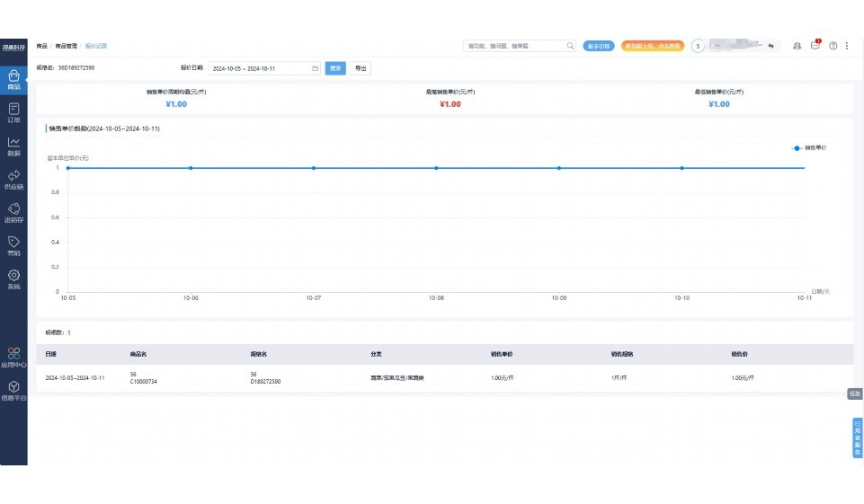This screenshot has height=504, width=864.
Task: Open message notifications with red badge
Action: point(815,46)
